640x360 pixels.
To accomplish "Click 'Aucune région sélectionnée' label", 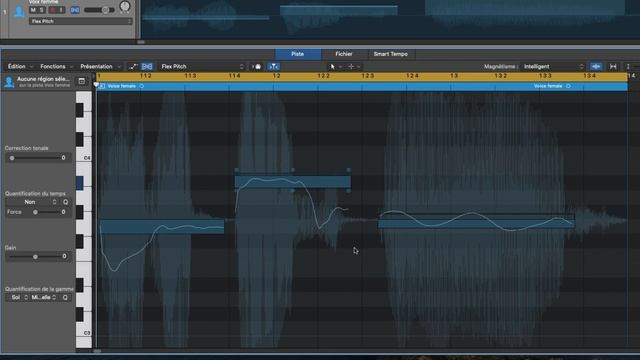I will (x=43, y=79).
